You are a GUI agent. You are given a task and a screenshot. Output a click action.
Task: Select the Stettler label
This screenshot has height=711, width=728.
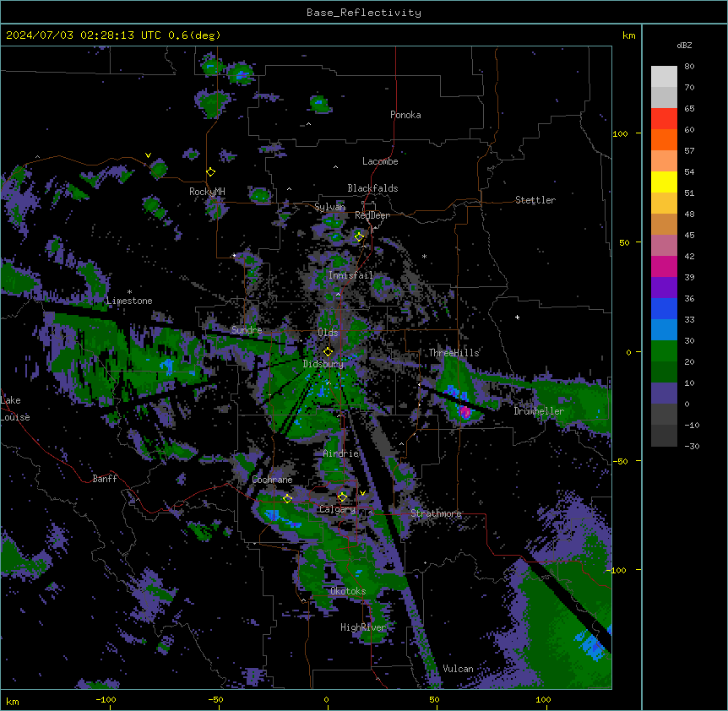click(x=535, y=200)
